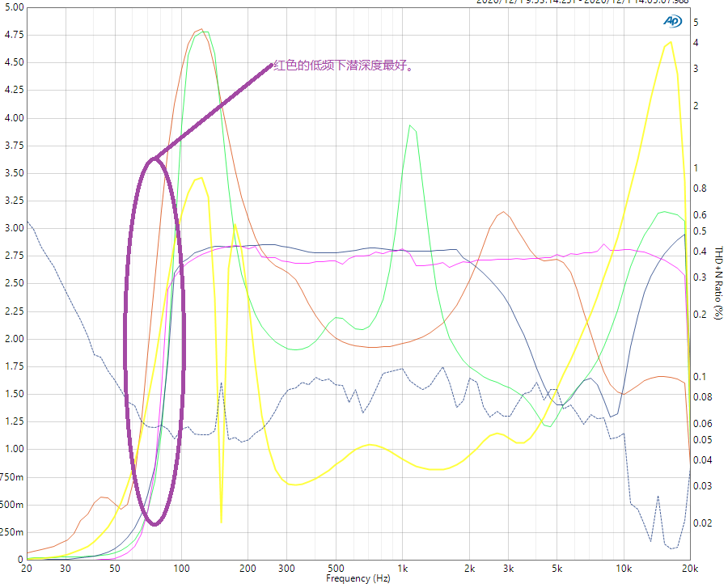
Task: Click the "0.08" tick on the THD+N axis
Action: (x=702, y=397)
